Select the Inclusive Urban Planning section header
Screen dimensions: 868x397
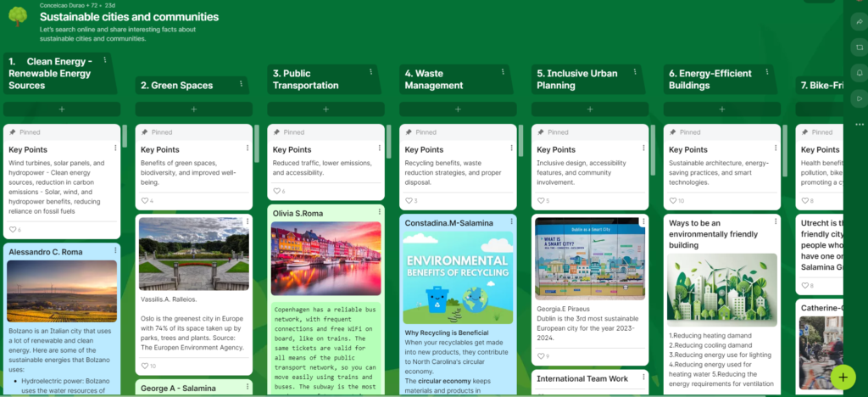pos(578,79)
